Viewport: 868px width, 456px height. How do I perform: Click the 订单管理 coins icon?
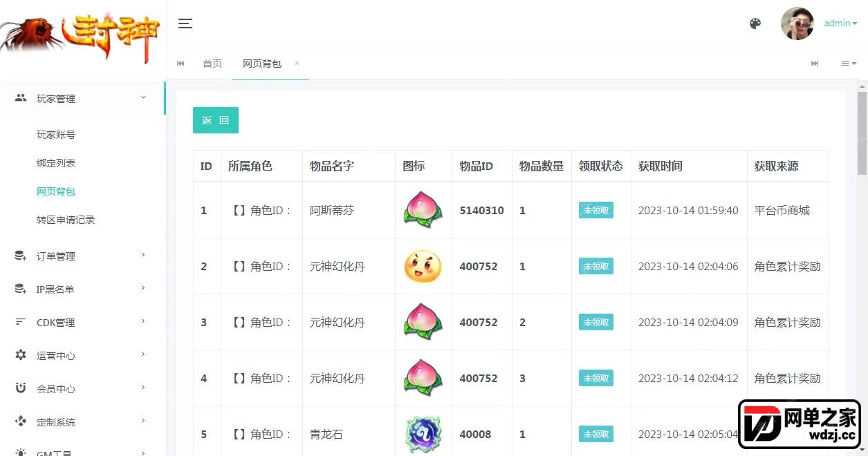[21, 256]
